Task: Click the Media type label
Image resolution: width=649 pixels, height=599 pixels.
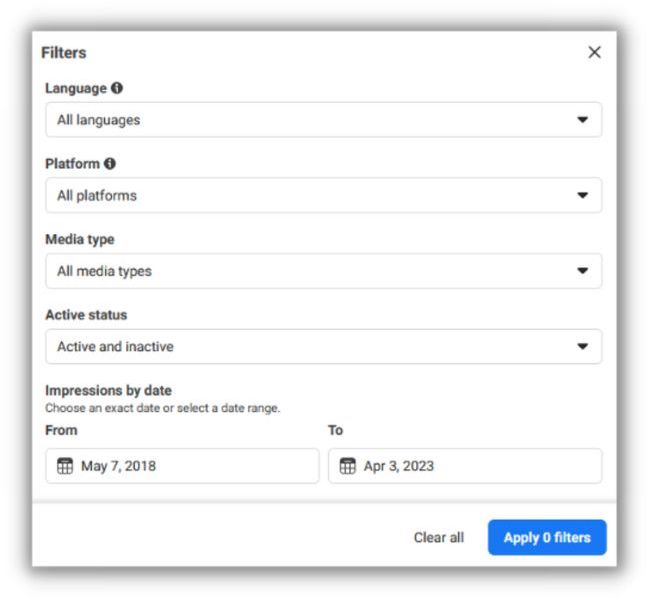Action: pos(80,240)
